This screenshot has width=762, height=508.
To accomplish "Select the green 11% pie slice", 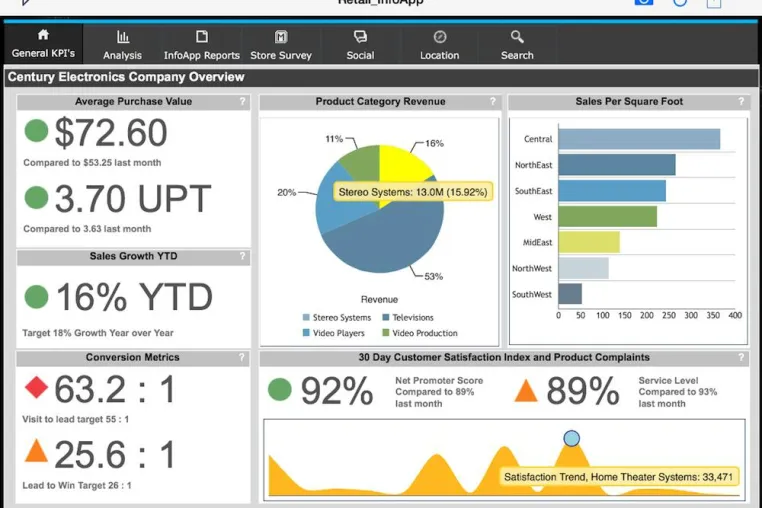I will (364, 163).
